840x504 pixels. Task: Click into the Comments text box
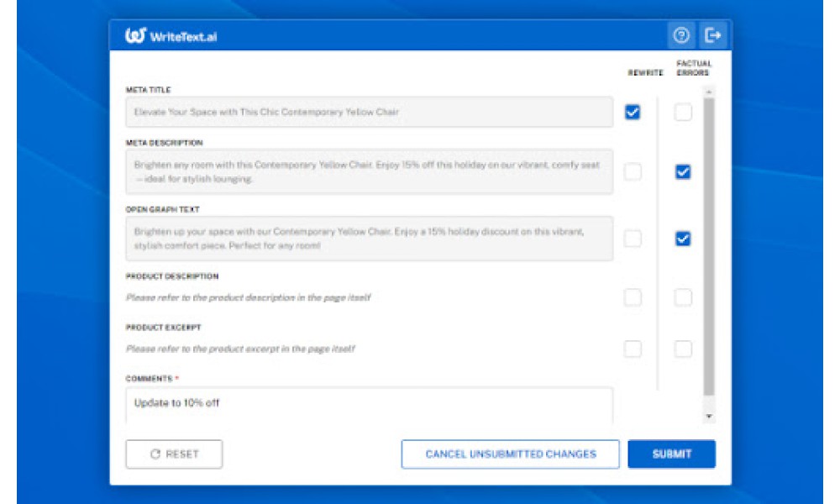(369, 406)
